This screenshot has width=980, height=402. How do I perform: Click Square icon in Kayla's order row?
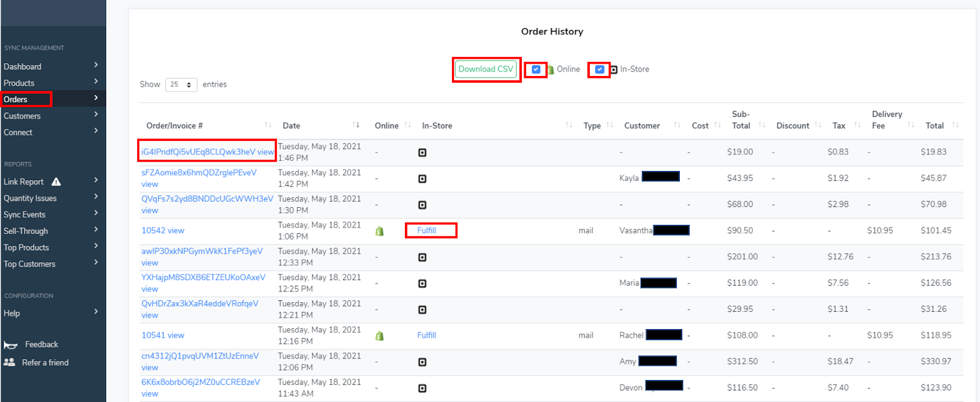tap(422, 179)
